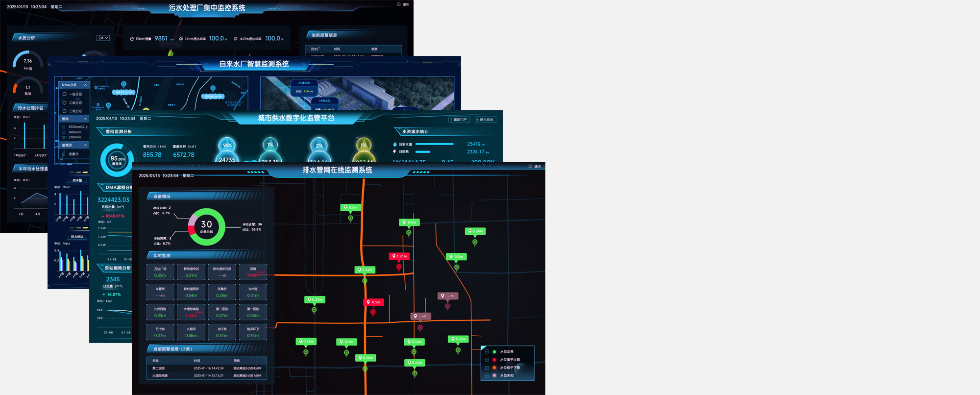Toggle the 水位正常 legend checkbox

click(x=487, y=352)
